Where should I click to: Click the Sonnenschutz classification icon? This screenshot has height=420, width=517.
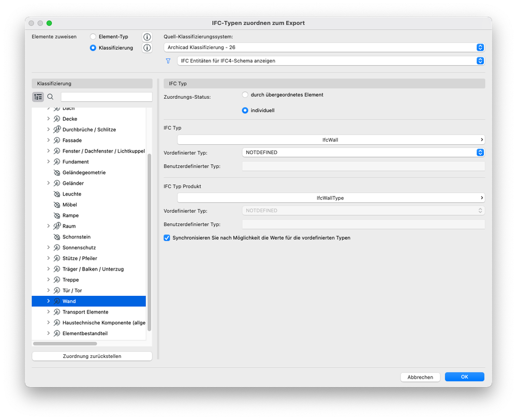pos(57,248)
